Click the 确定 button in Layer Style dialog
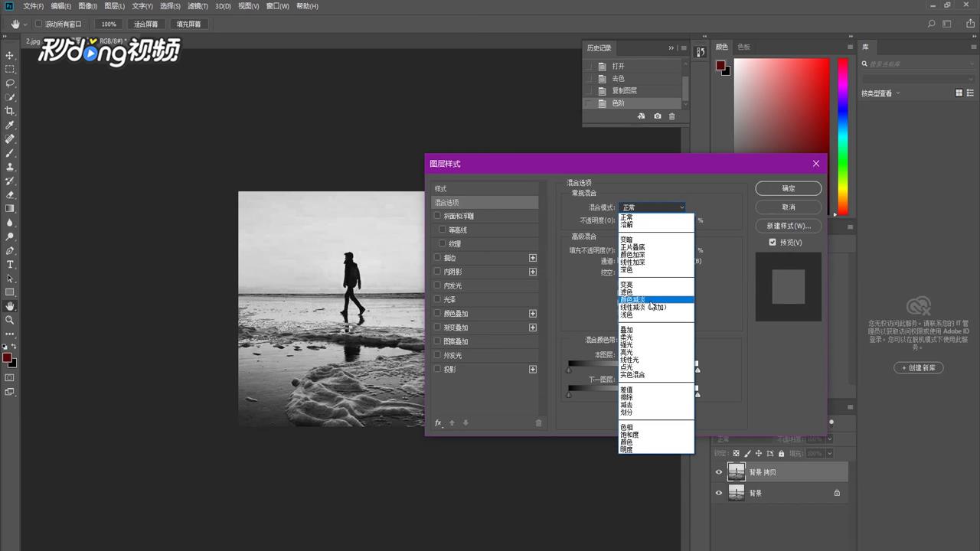This screenshot has height=551, width=980. pyautogui.click(x=789, y=188)
